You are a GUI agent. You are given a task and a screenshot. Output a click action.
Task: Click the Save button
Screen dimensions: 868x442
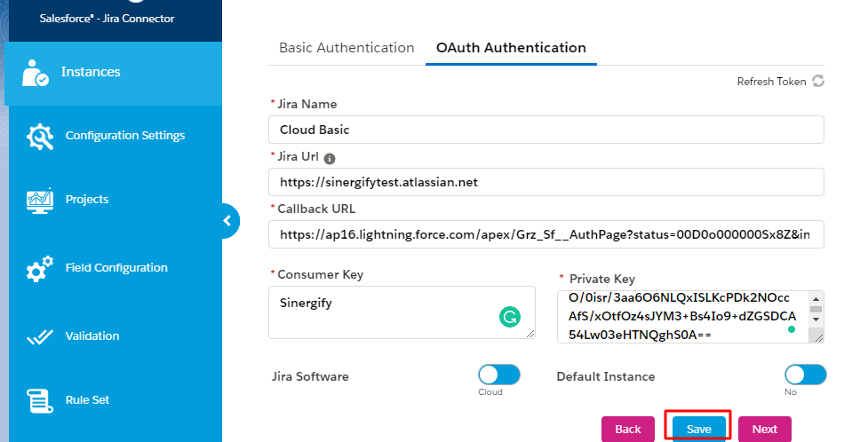[x=698, y=430]
